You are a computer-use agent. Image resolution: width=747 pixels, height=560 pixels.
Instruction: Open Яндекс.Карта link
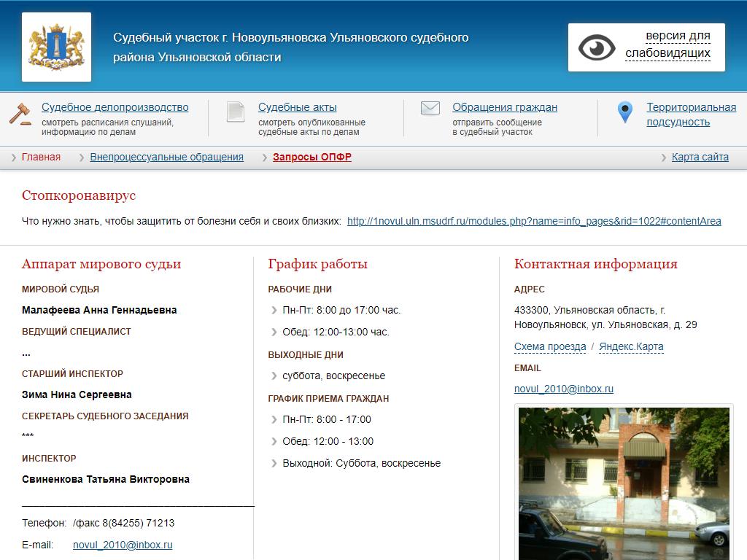pos(631,346)
